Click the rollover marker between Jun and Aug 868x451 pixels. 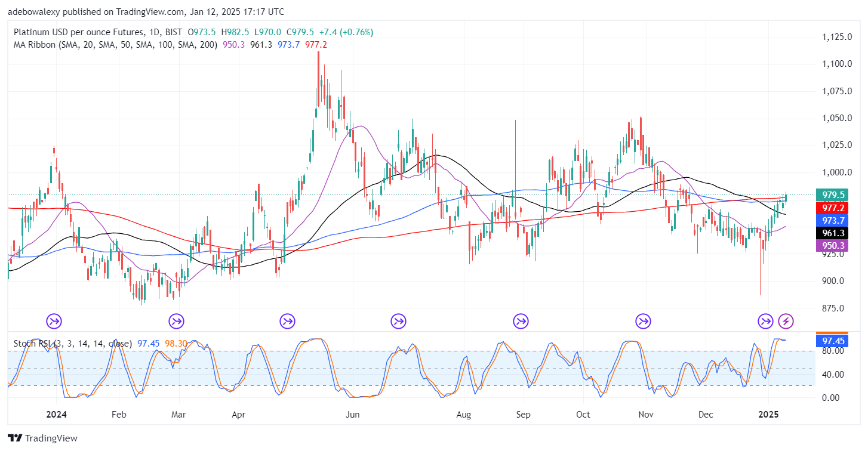pos(398,322)
